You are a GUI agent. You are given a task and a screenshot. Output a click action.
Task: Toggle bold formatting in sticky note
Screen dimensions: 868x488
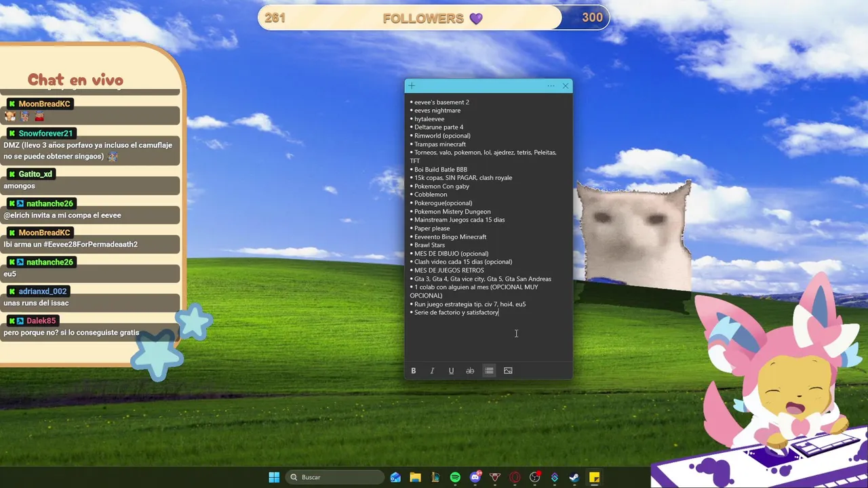(413, 371)
